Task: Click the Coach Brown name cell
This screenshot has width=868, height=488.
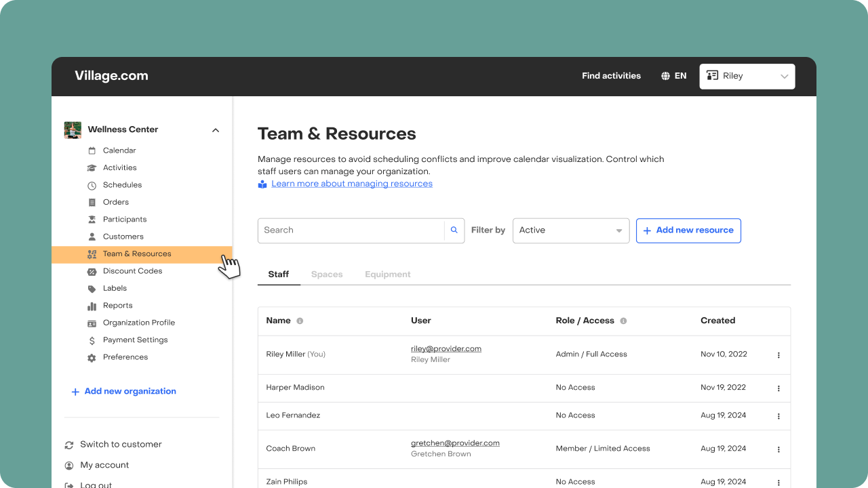Action: [291, 449]
